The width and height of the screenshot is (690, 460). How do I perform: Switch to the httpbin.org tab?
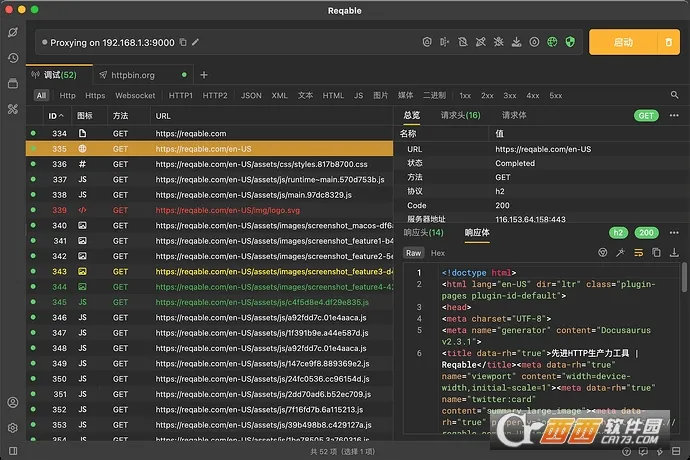pos(133,74)
